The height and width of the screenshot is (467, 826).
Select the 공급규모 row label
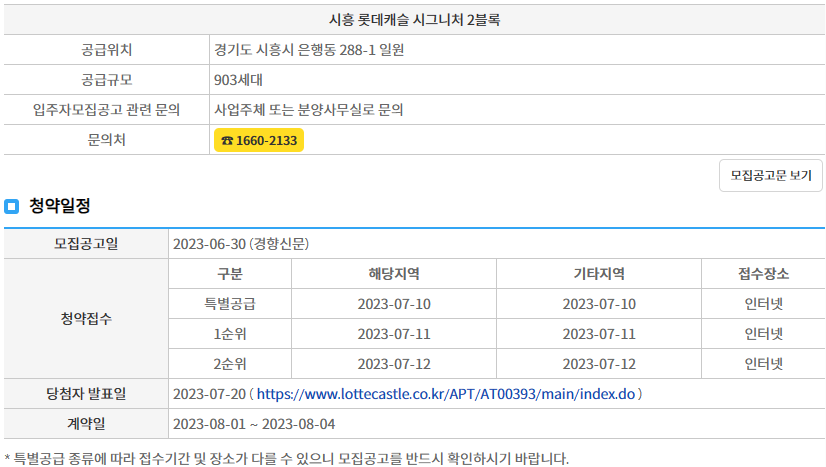click(106, 80)
